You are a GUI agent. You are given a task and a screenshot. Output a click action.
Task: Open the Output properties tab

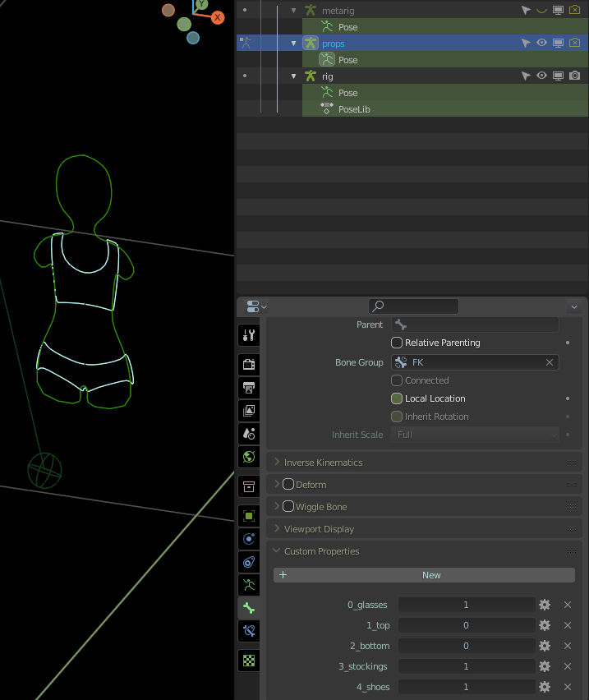pyautogui.click(x=250, y=387)
